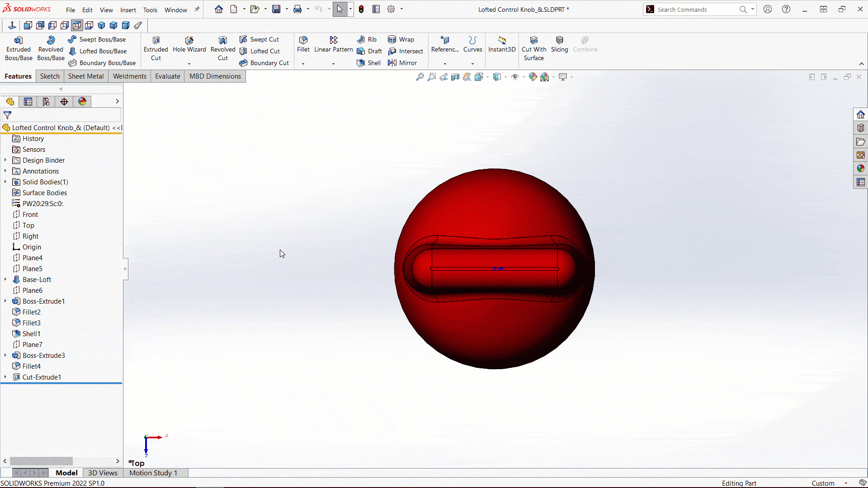868x488 pixels.
Task: Switch to the Evaluate tab
Action: [x=168, y=76]
